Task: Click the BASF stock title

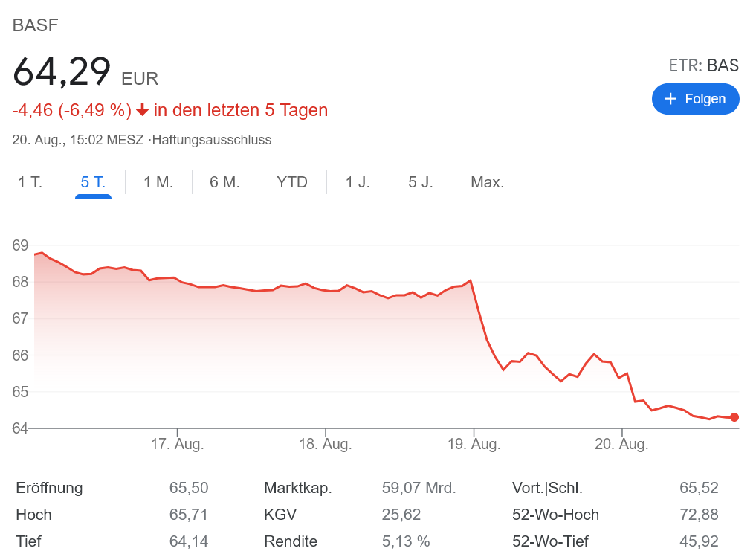Action: click(36, 25)
